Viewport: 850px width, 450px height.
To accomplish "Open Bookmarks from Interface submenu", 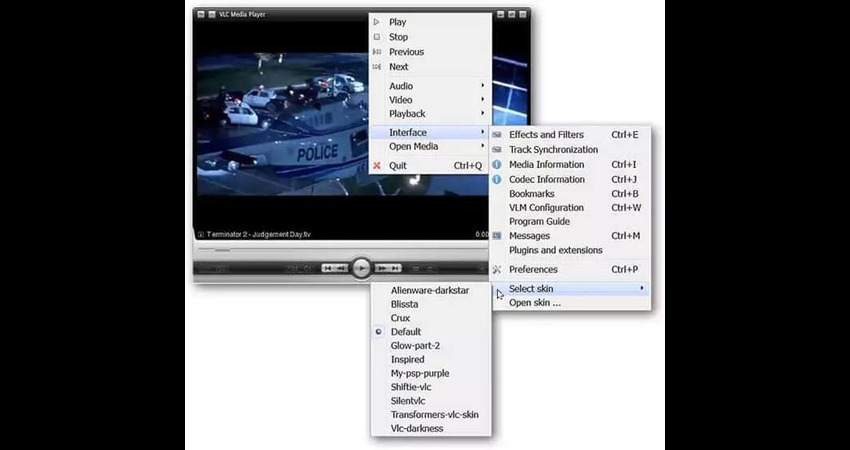I will (x=570, y=194).
